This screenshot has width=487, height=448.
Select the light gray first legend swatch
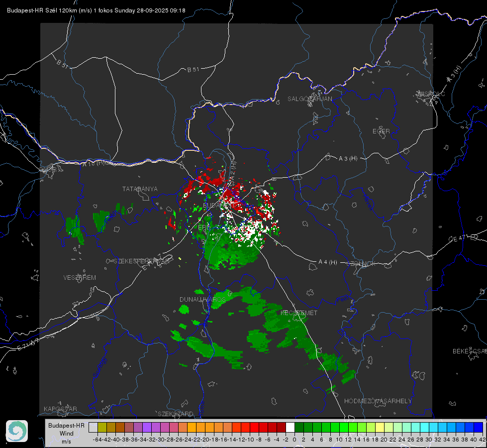(93, 427)
